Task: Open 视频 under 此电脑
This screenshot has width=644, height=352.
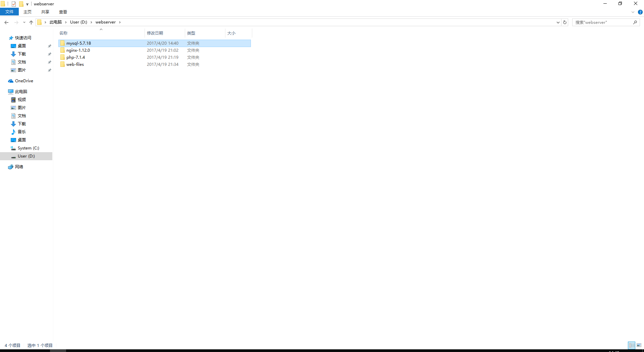Action: (22, 100)
